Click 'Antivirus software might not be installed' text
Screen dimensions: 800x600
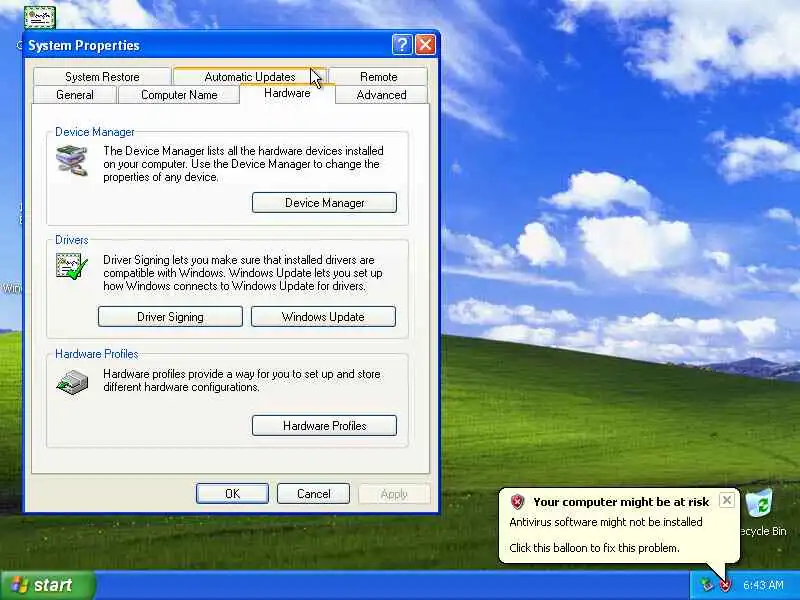[x=606, y=522]
